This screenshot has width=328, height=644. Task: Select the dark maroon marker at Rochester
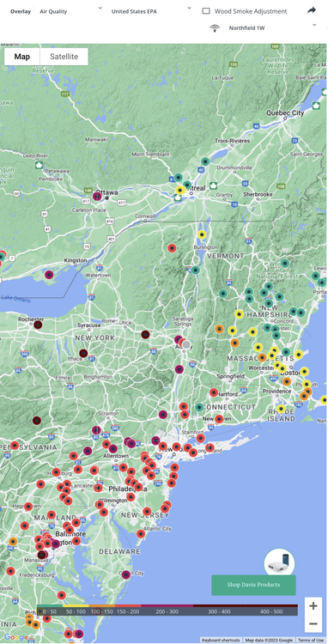pos(38,325)
